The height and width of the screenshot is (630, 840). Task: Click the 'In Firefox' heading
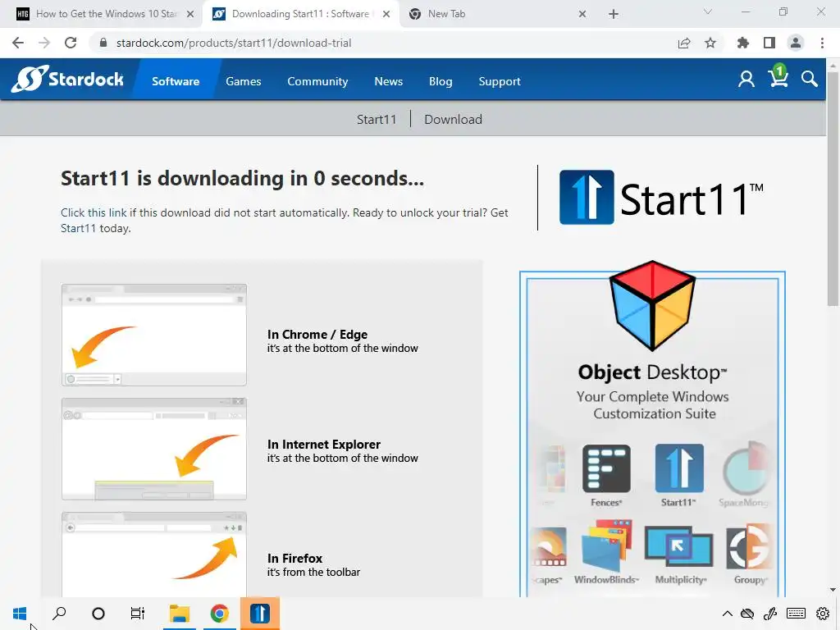294,559
